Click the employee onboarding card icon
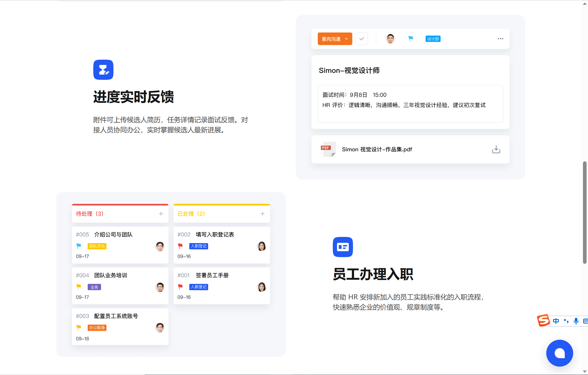 (343, 247)
